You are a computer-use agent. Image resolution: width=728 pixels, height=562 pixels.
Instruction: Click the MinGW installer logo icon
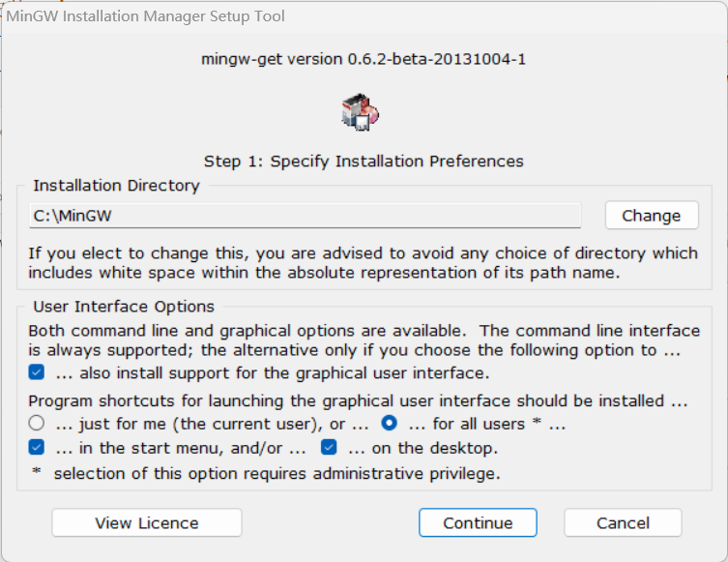pyautogui.click(x=363, y=112)
